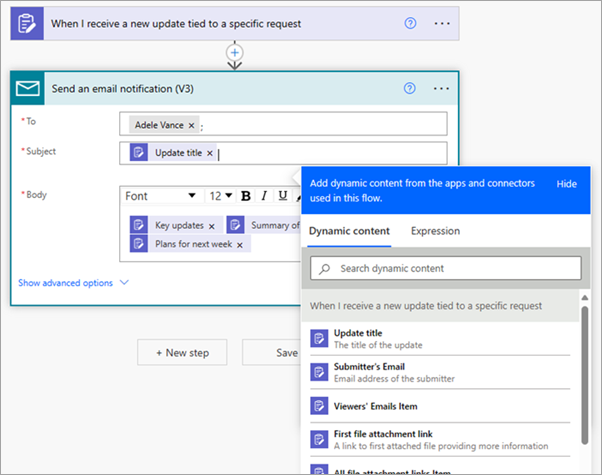Hide the dynamic content panel
The height and width of the screenshot is (475, 602).
tap(566, 184)
